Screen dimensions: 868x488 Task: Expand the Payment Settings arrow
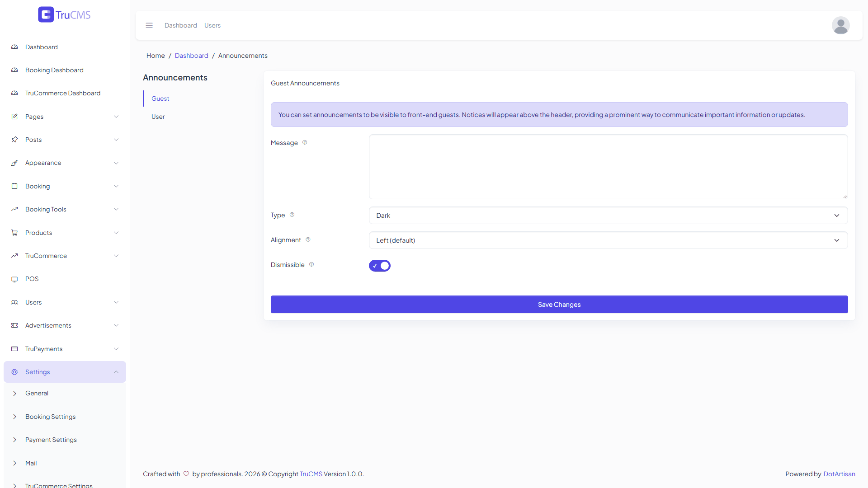tap(14, 440)
